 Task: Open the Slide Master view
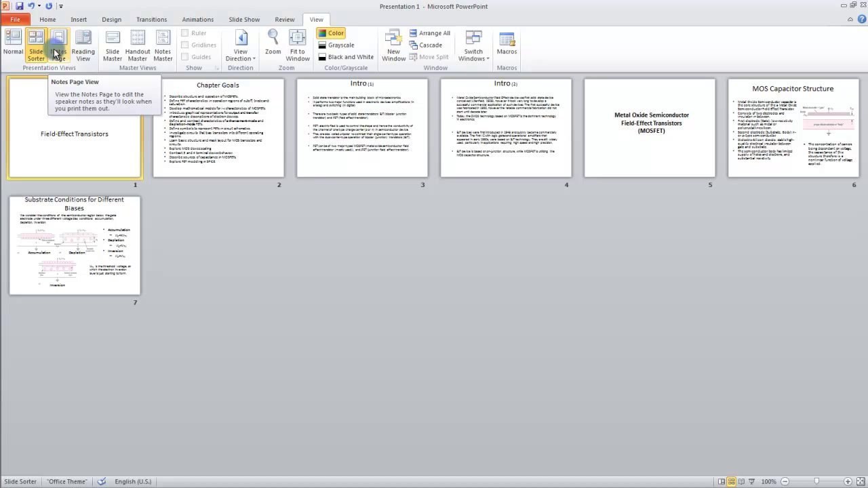click(x=113, y=45)
